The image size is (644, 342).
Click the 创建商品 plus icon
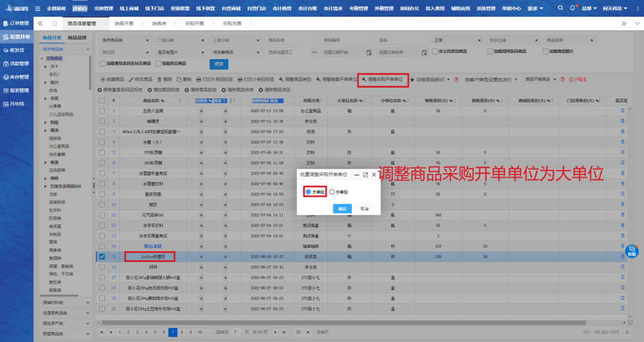click(102, 79)
